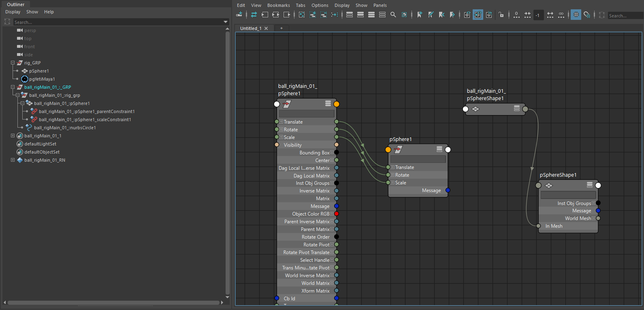Expand ball_rigMain_01_1 set in Outliner
The height and width of the screenshot is (310, 644).
click(13, 136)
